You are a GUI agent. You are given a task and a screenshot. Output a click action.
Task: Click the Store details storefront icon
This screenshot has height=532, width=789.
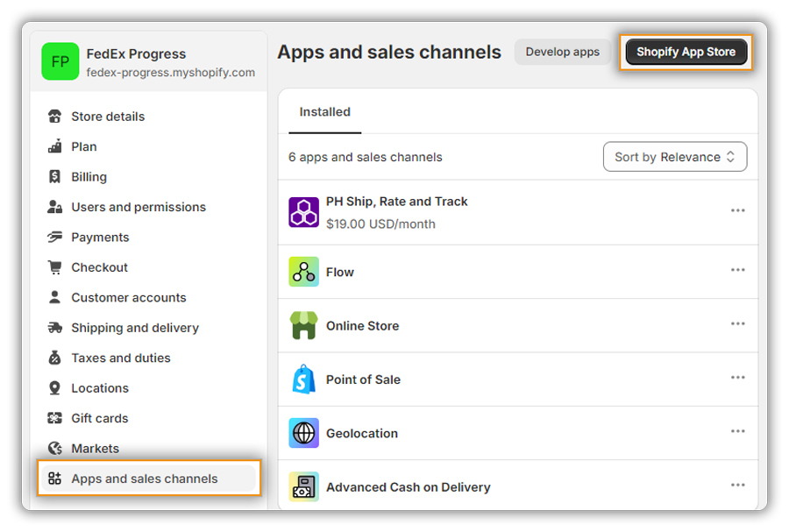pos(55,117)
